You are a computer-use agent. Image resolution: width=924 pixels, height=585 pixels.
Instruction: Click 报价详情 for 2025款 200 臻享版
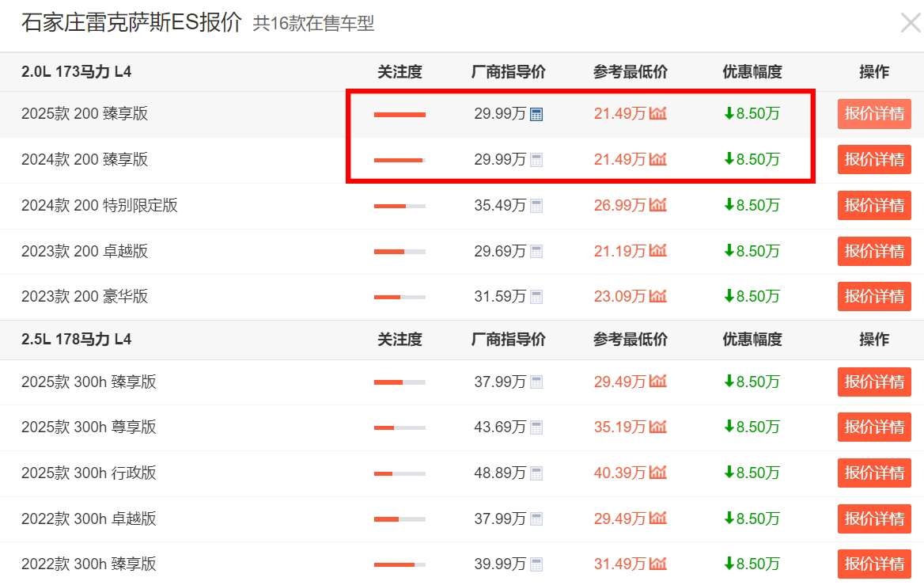coord(874,114)
